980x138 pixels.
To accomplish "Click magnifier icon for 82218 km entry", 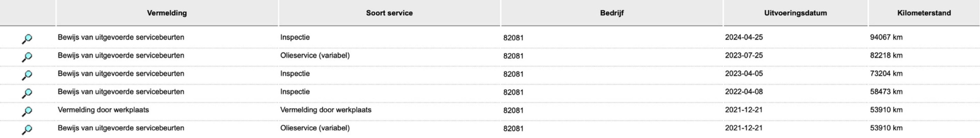I will [27, 57].
